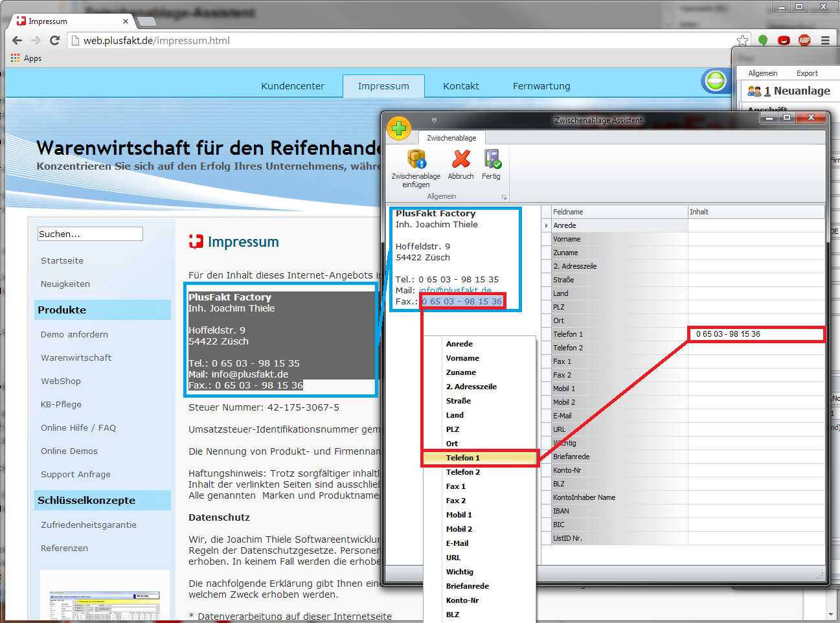Click the Suchen search input field

click(90, 234)
